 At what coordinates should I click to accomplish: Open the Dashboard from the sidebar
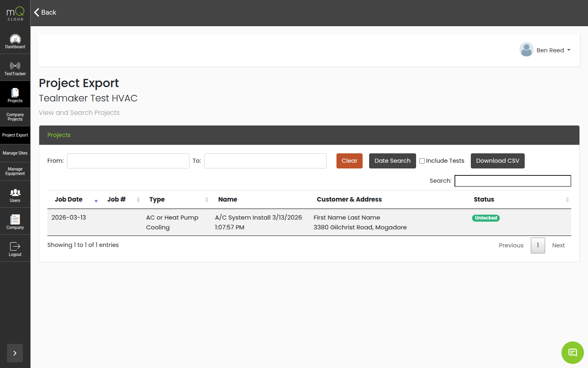[15, 41]
